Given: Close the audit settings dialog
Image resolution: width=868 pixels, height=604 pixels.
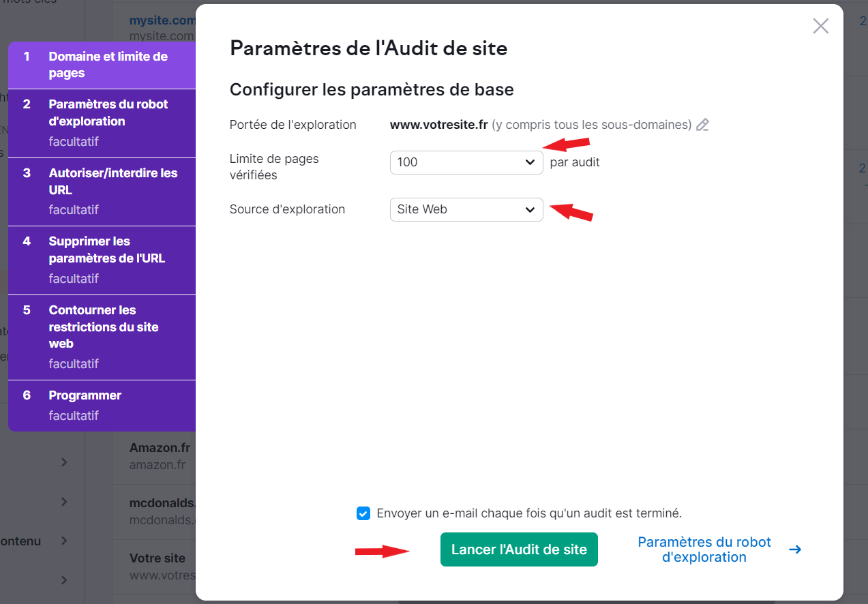Looking at the screenshot, I should tap(820, 26).
